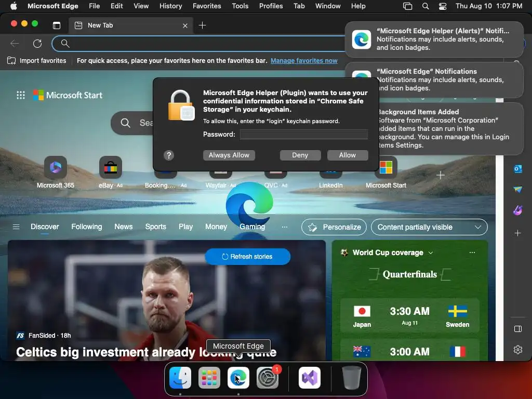Switch to the Discover feed tab
Screen dimensions: 532x399
[45, 227]
